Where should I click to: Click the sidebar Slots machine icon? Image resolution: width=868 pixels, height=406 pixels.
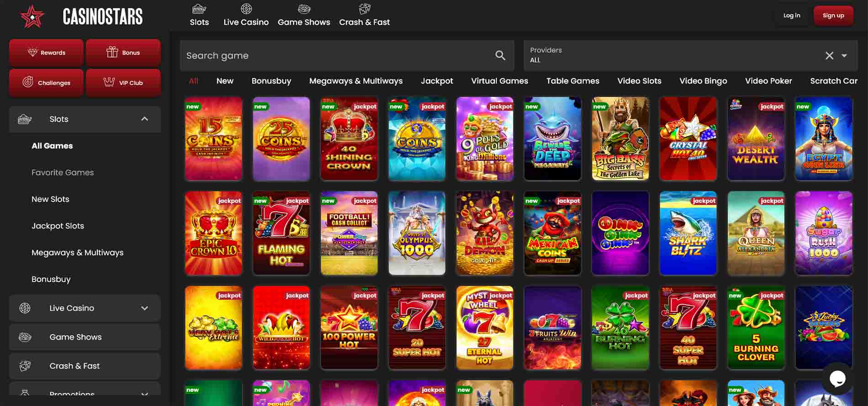(x=25, y=119)
